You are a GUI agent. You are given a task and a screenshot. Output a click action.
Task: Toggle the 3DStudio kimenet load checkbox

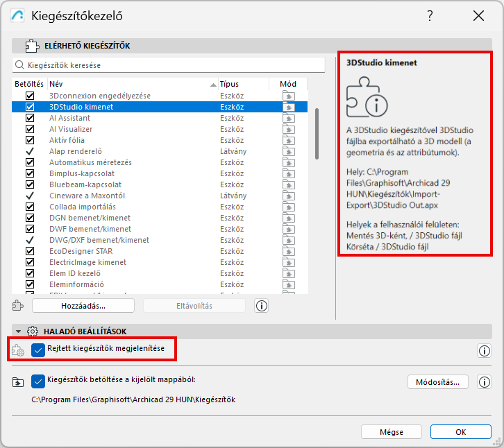tap(30, 107)
